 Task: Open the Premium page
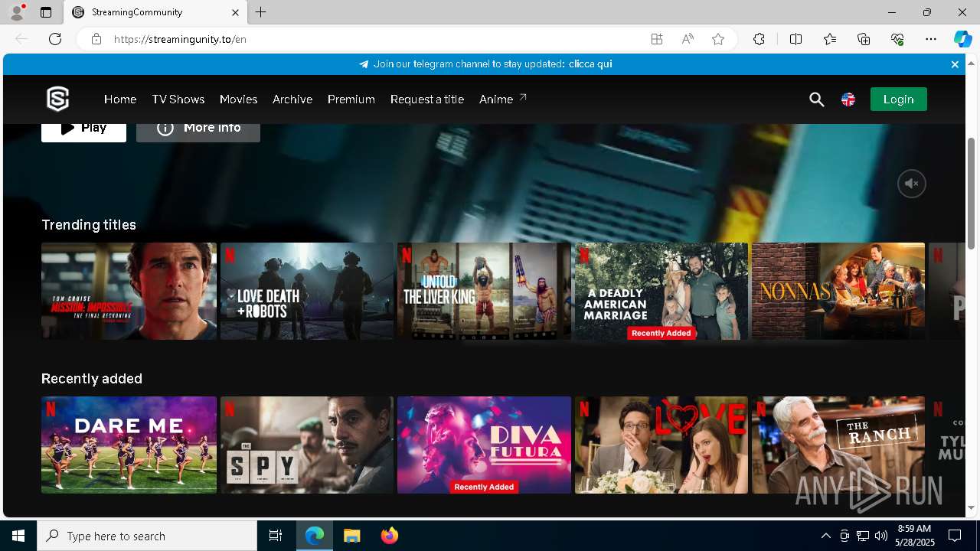click(351, 99)
